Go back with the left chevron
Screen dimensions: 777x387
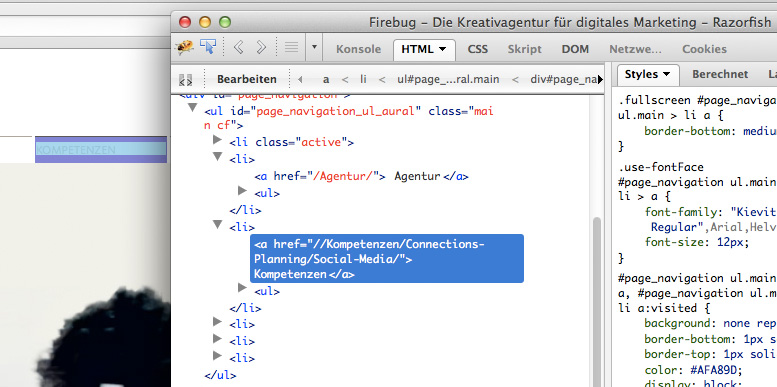238,48
